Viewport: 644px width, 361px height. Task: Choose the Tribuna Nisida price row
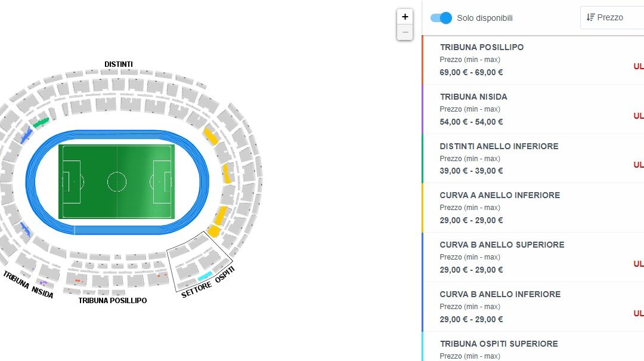(533, 109)
